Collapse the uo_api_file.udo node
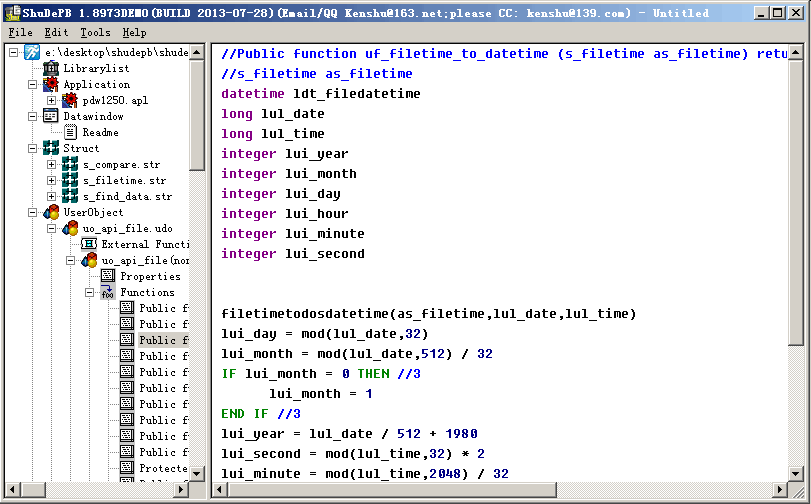 point(52,228)
